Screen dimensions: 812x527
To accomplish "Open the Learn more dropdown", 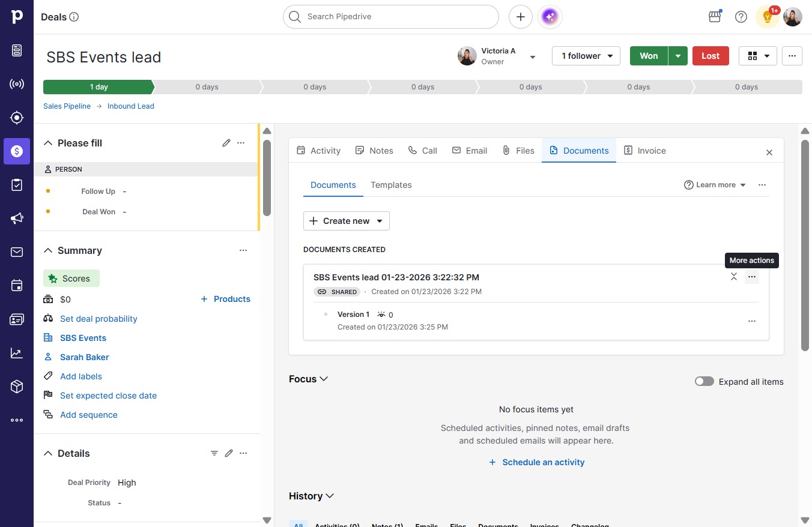I will (715, 185).
